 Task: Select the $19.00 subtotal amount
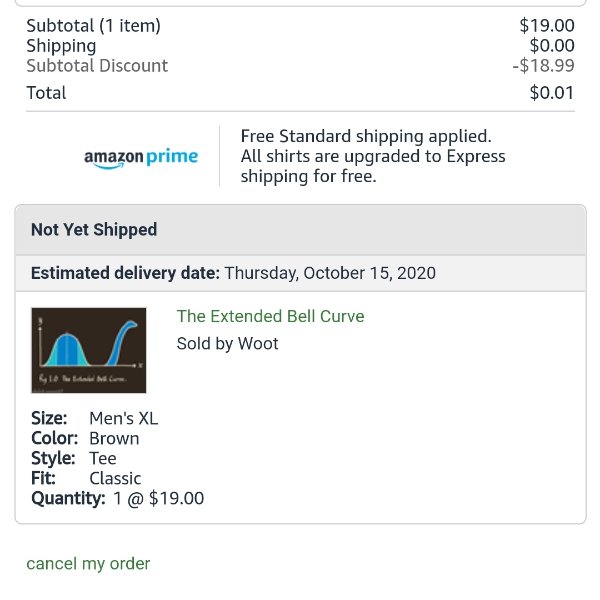coord(546,26)
